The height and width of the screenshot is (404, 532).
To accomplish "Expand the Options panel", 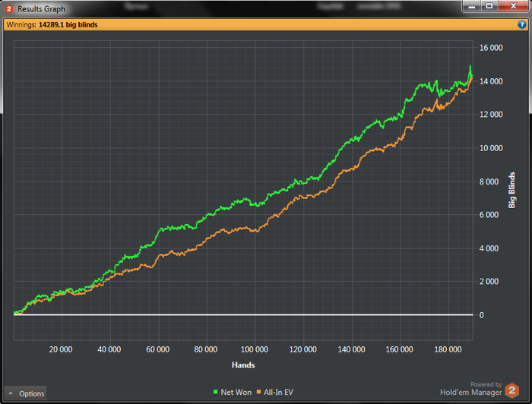I will tap(25, 393).
